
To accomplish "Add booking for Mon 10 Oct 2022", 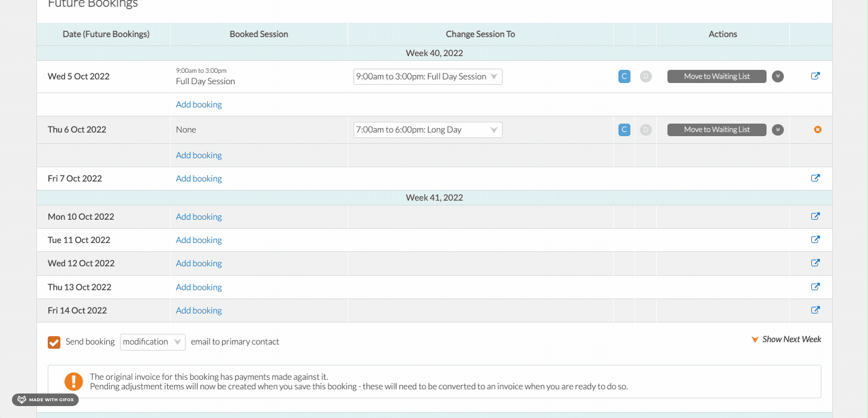I will point(199,217).
